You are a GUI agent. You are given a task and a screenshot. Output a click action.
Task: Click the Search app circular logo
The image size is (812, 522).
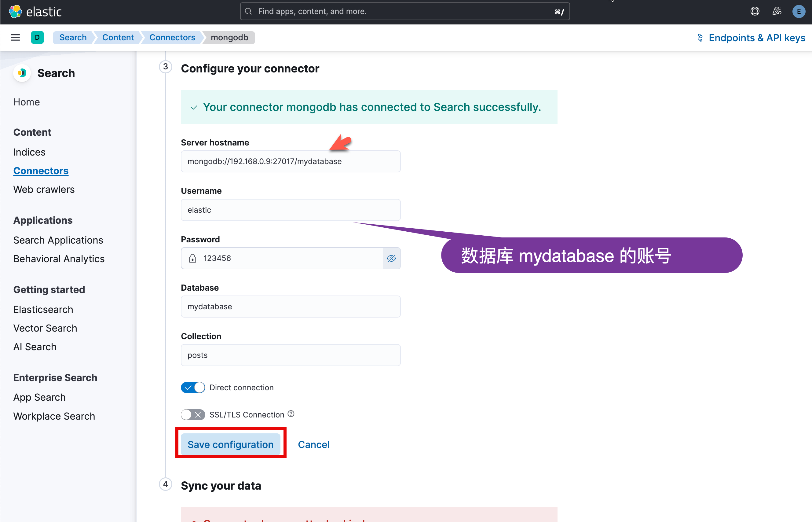pyautogui.click(x=22, y=73)
